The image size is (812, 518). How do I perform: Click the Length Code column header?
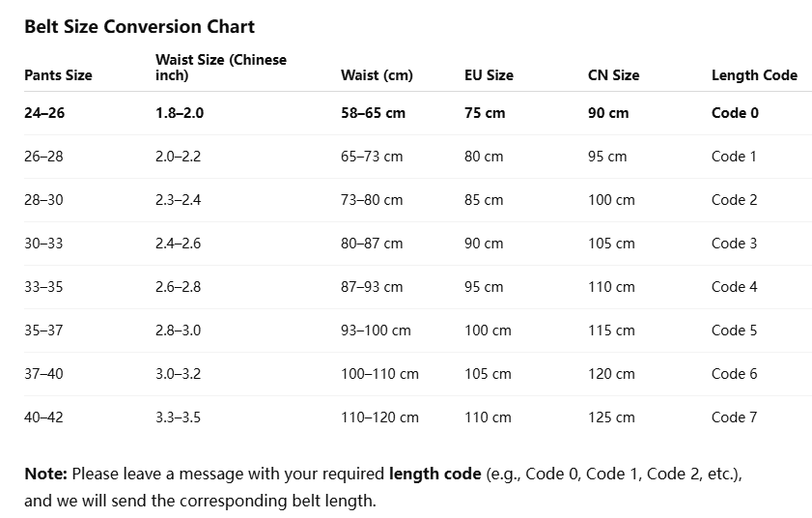pyautogui.click(x=754, y=75)
